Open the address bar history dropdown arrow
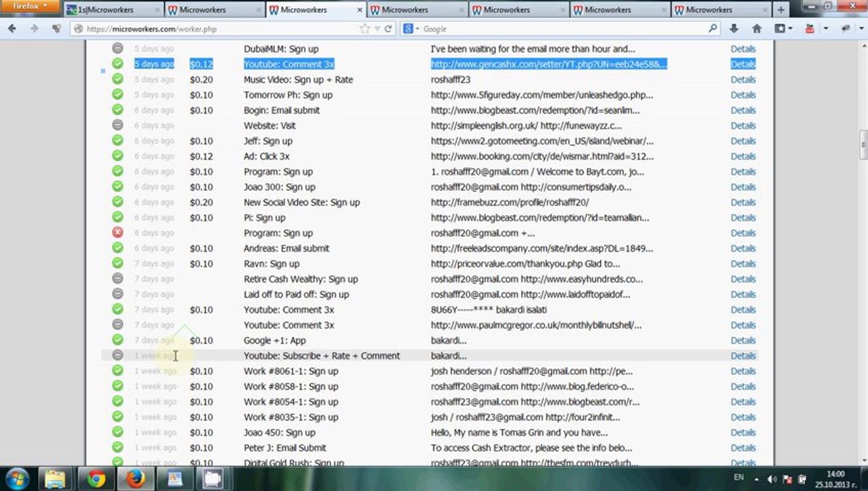The image size is (868, 491). tap(377, 29)
